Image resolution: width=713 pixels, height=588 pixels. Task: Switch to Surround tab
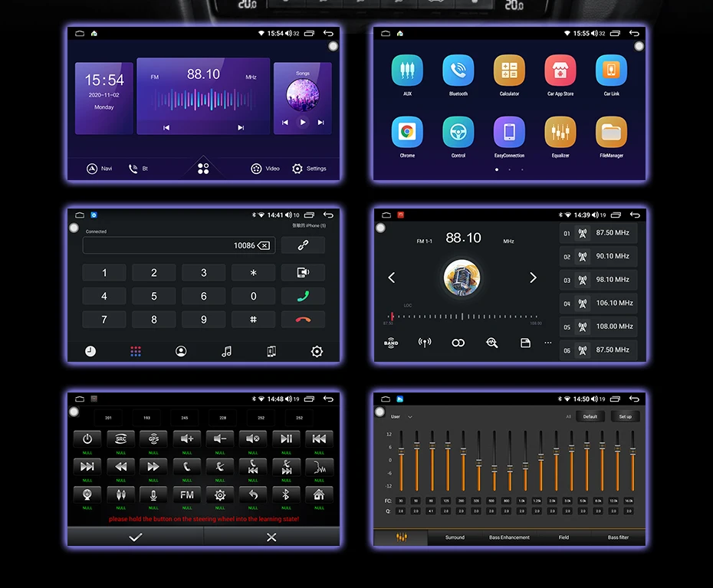click(455, 537)
